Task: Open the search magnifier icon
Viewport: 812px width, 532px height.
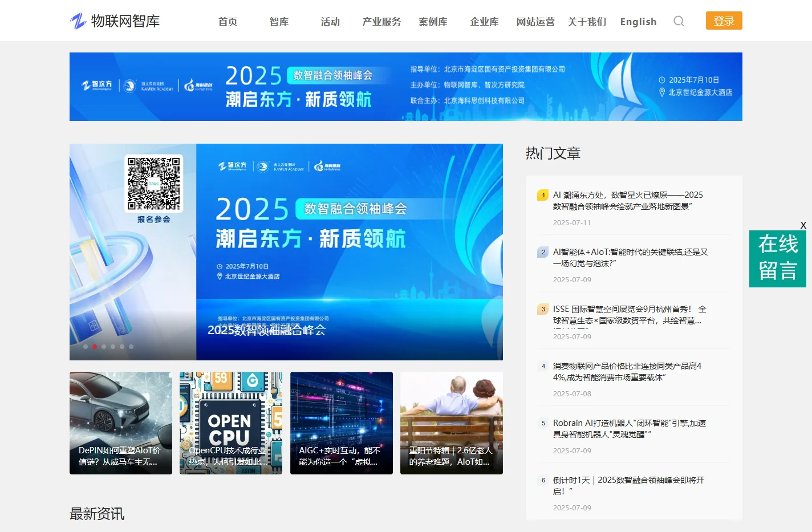Action: point(679,21)
